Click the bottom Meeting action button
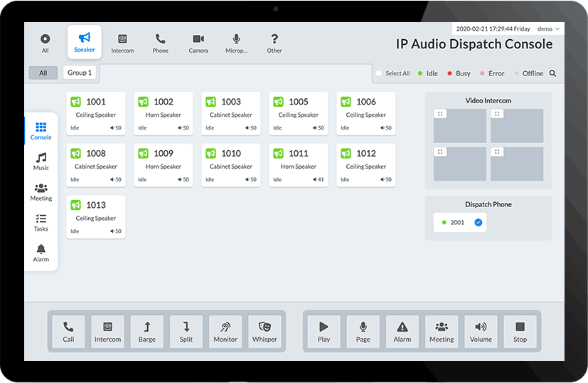The image size is (588, 383). [x=442, y=332]
